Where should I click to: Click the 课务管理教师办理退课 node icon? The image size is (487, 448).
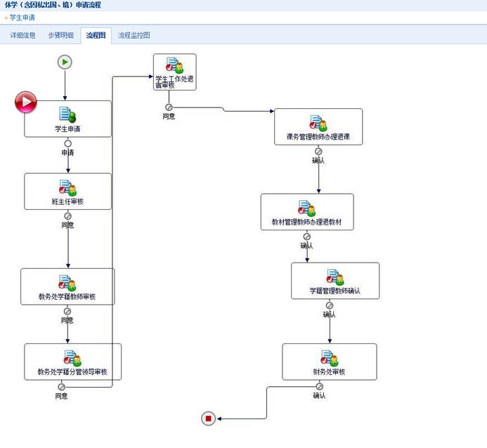[318, 123]
